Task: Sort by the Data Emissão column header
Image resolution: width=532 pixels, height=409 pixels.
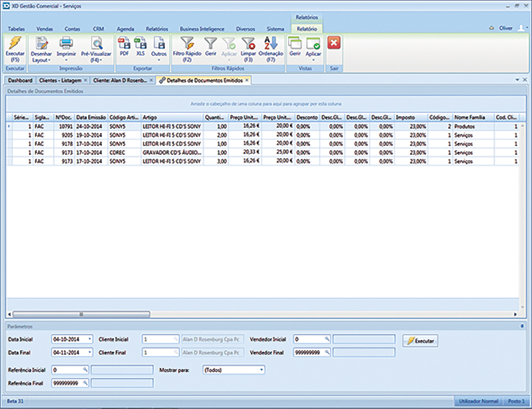Action: coord(90,117)
